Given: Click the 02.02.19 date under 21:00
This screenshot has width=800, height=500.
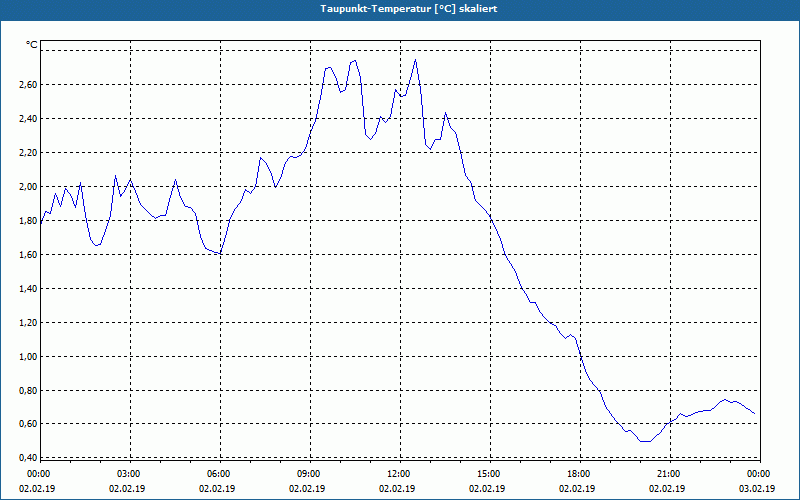Looking at the screenshot, I should click(667, 489).
